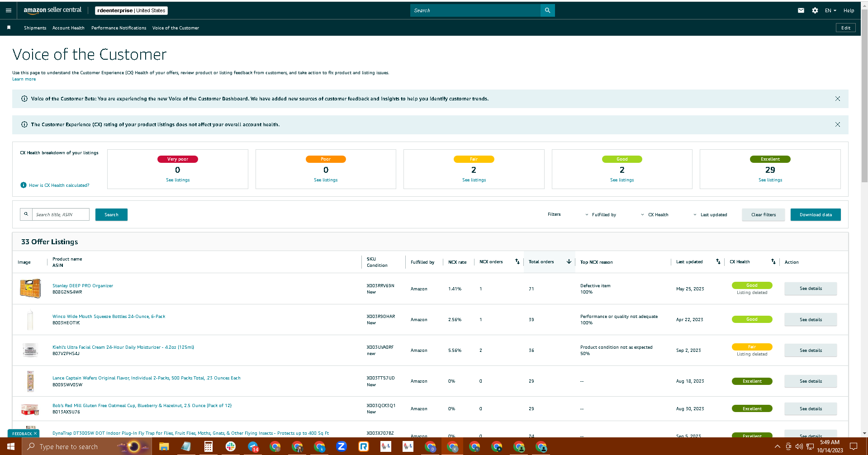Viewport: 868px width, 455px height.
Task: Focus the header Search box
Action: pos(475,10)
